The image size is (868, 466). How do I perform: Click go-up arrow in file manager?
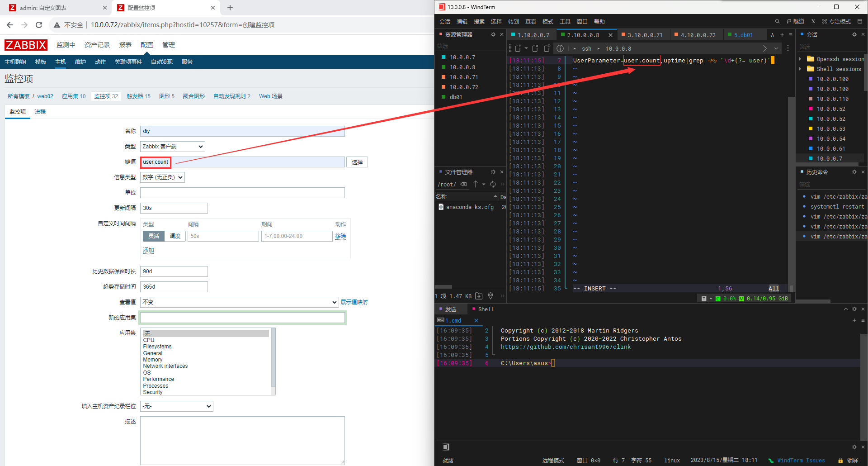click(x=476, y=184)
